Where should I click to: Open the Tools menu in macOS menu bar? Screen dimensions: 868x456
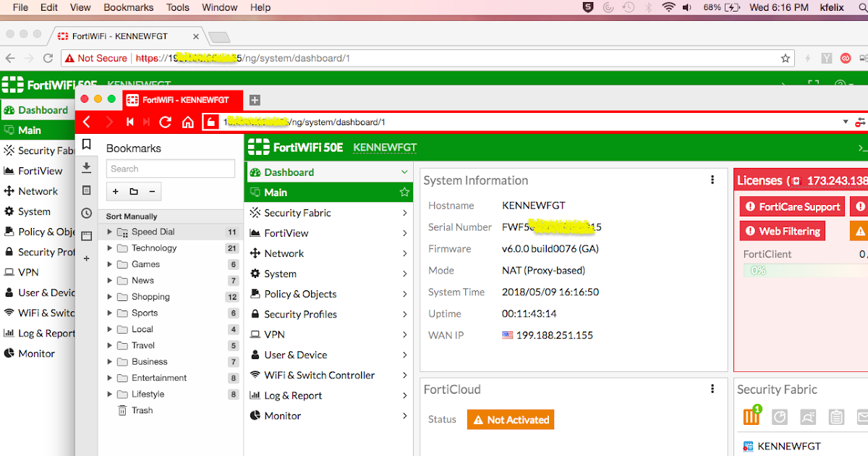coord(178,7)
